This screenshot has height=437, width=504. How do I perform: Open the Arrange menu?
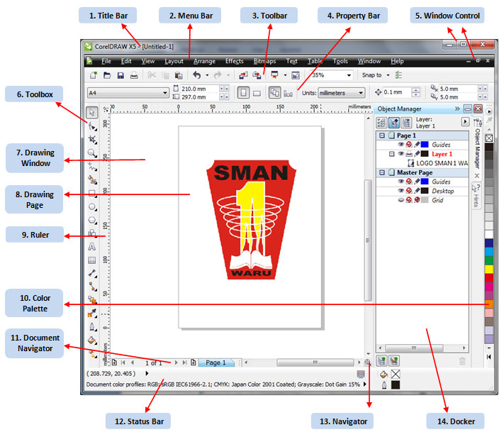(x=204, y=61)
